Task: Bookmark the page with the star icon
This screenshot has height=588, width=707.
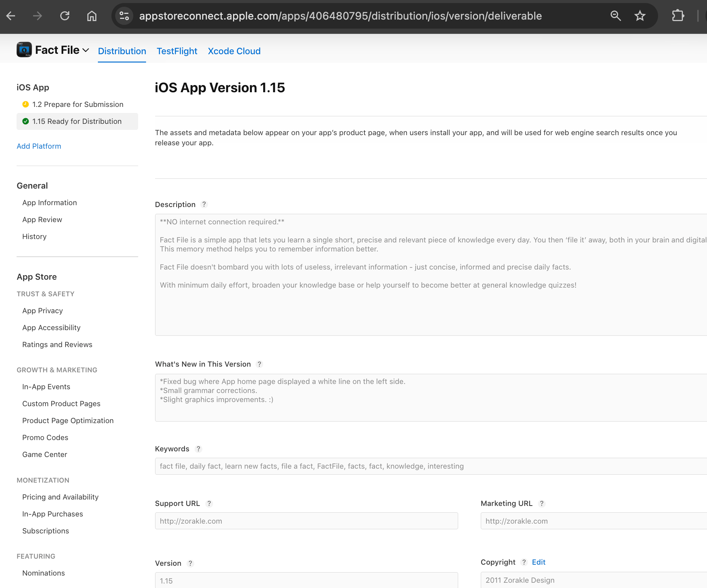Action: coord(640,15)
